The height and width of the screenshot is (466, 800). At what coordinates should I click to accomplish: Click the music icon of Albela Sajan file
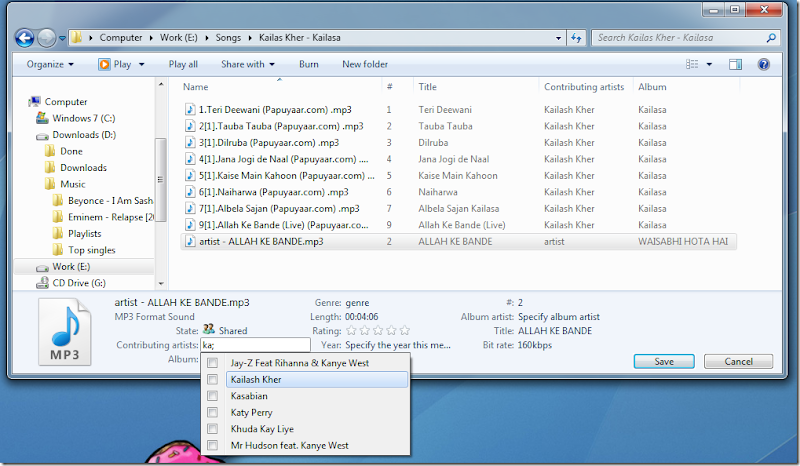(190, 208)
